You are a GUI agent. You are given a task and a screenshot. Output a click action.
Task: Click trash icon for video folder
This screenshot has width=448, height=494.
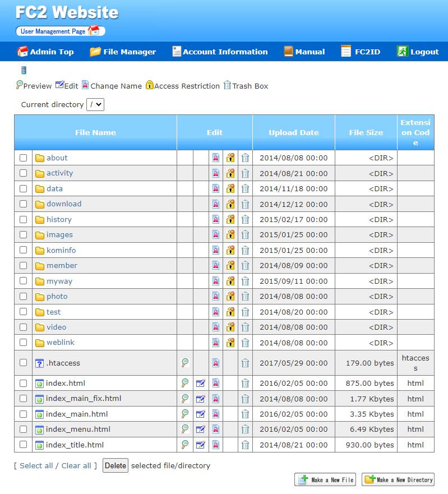(x=245, y=327)
